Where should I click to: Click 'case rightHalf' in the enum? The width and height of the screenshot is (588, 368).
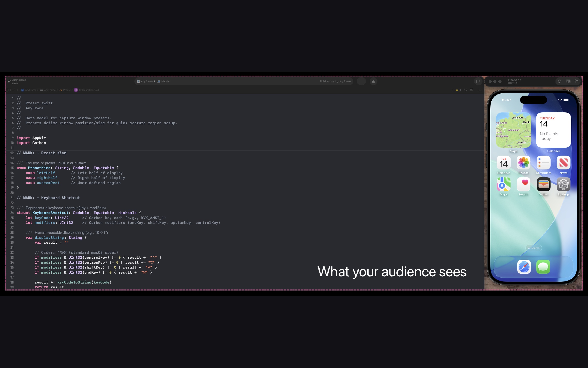[42, 178]
